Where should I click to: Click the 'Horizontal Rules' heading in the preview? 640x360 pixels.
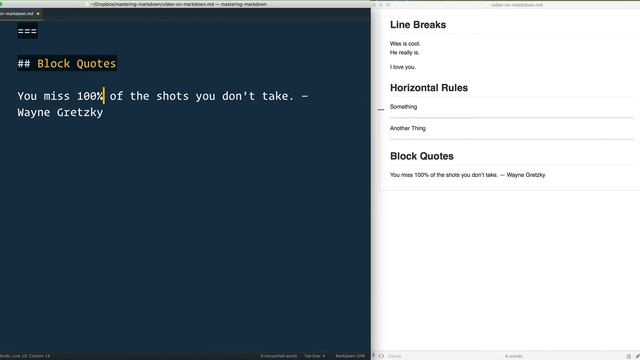[x=429, y=88]
